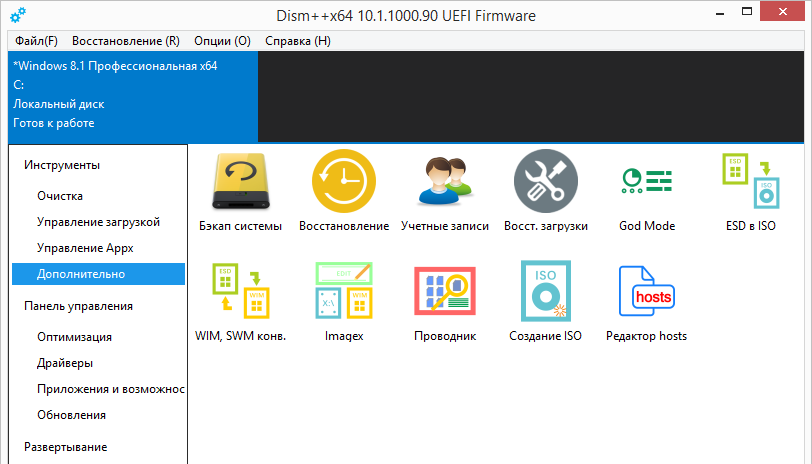The image size is (812, 464).
Task: Open Учетные записи user accounts tool
Action: click(x=445, y=182)
